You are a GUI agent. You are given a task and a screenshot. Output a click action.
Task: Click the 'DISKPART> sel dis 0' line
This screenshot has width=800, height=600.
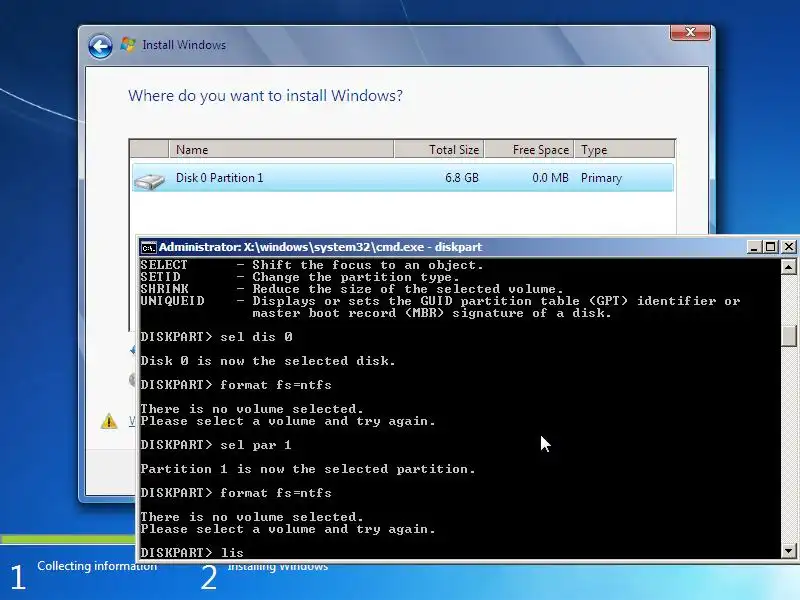pyautogui.click(x=216, y=337)
